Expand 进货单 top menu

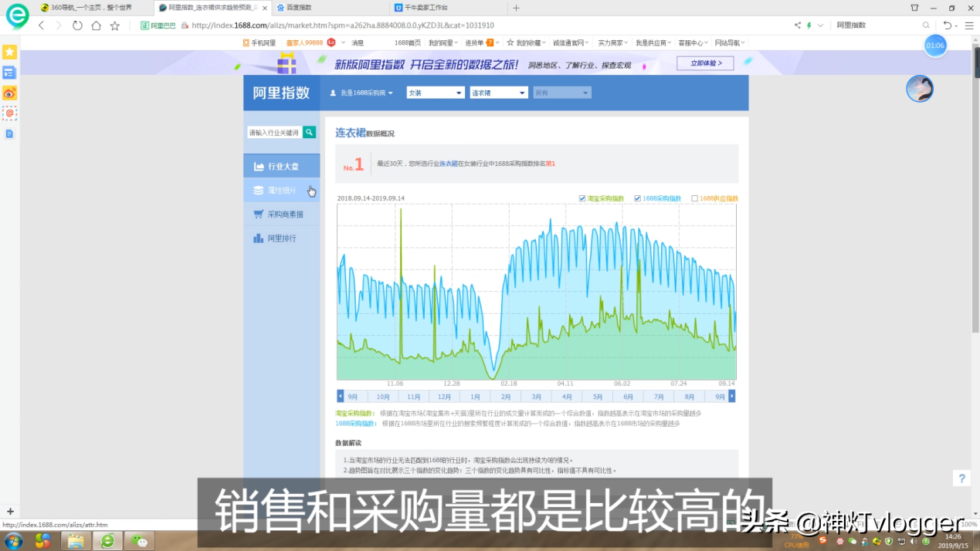(x=482, y=43)
